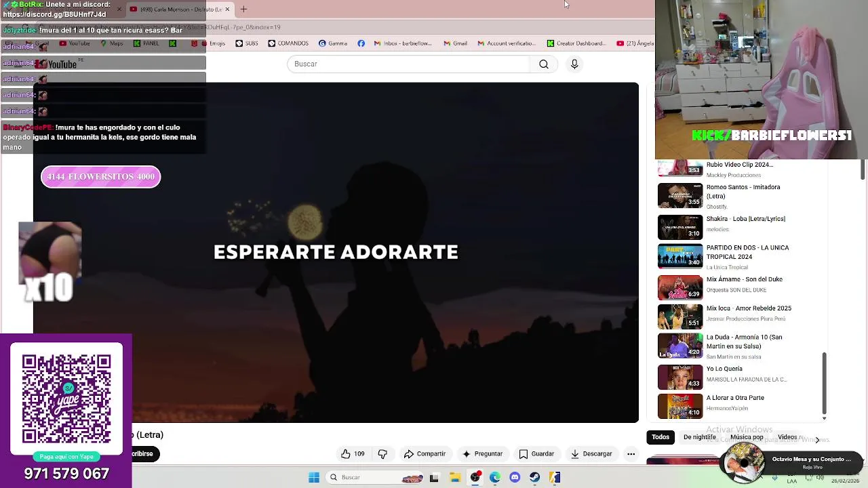Save the video with Guardar

point(536,454)
